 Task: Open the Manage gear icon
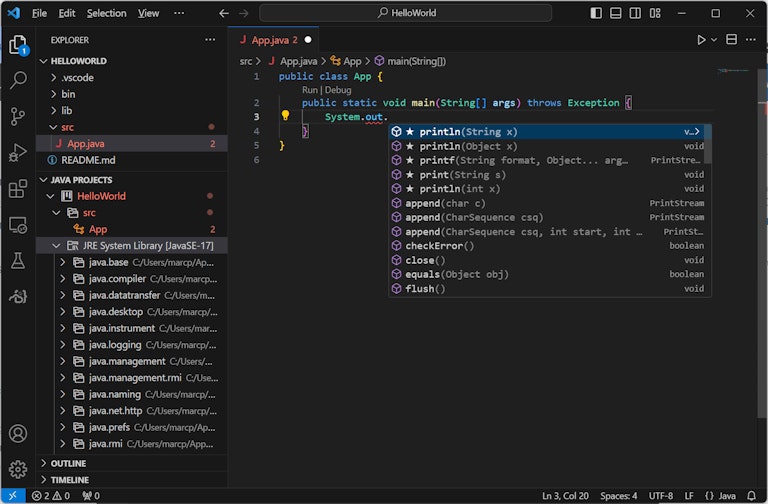tap(18, 469)
